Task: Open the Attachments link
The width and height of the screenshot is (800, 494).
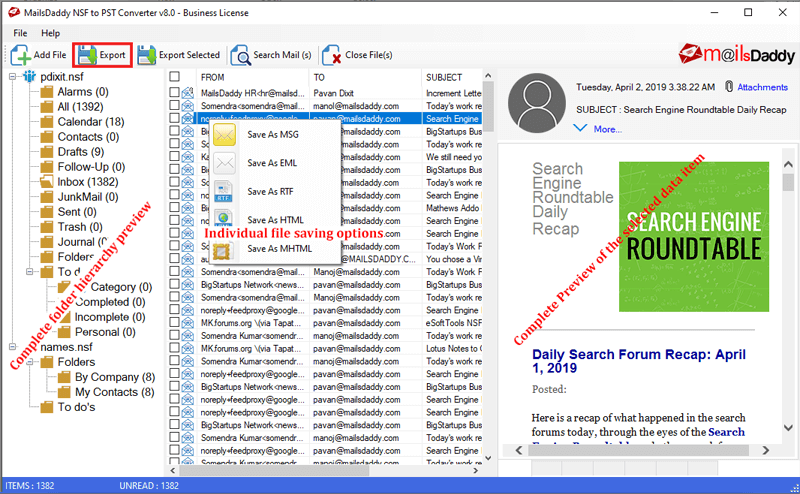Action: tap(762, 87)
